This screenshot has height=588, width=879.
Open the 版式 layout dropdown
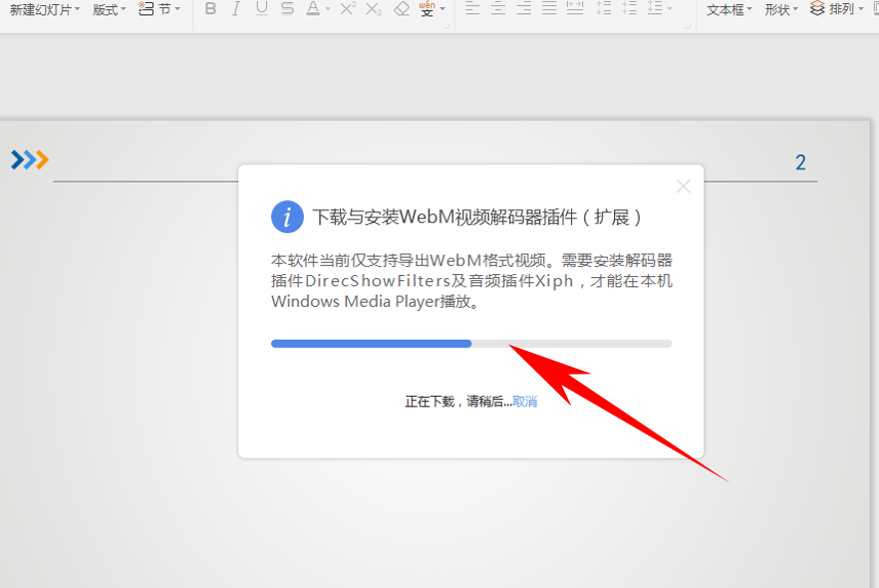click(x=109, y=10)
